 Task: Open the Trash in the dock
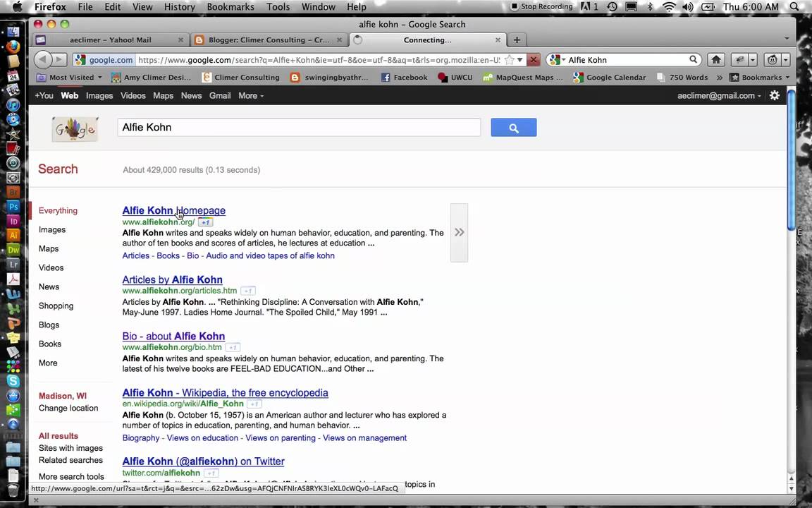click(x=13, y=490)
